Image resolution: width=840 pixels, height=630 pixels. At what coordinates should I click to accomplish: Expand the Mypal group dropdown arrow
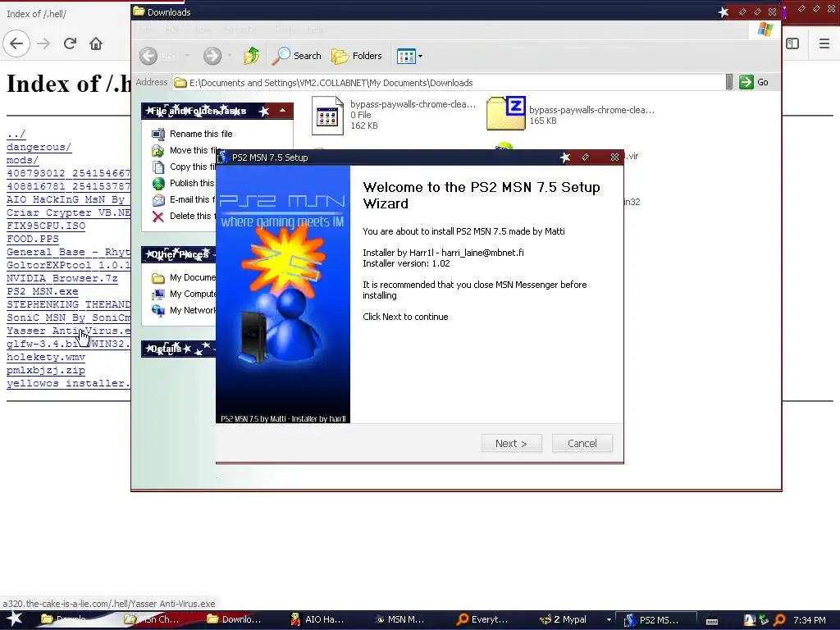pyautogui.click(x=609, y=620)
